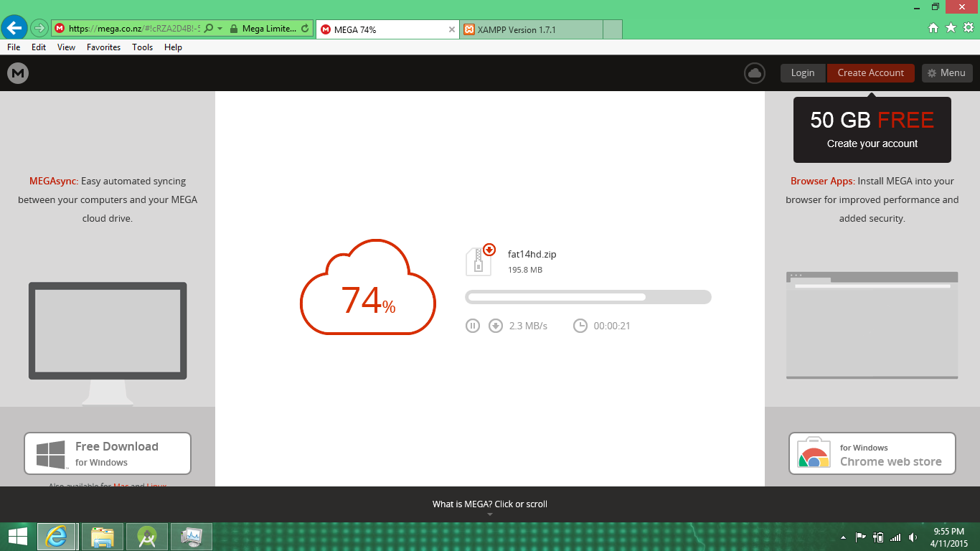Click the 50 GB FREE create account banner
This screenshot has width=980, height=551.
[872, 129]
